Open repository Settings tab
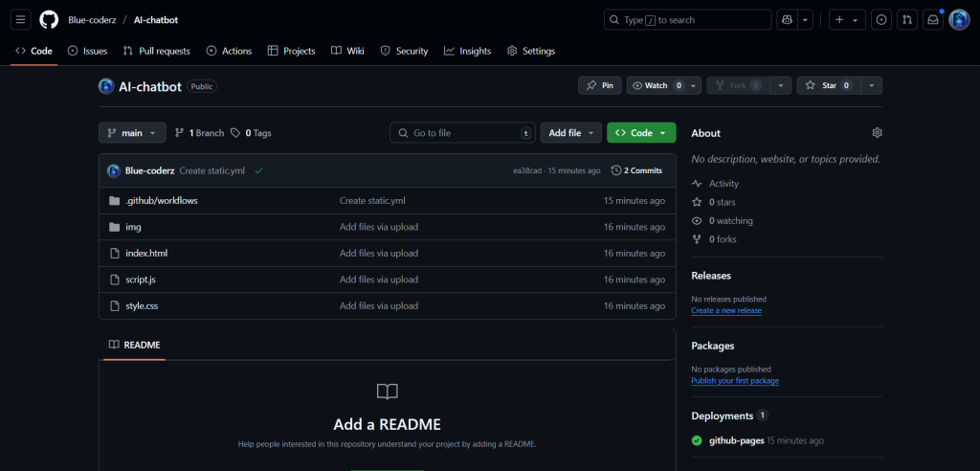This screenshot has height=471, width=980. tap(530, 52)
